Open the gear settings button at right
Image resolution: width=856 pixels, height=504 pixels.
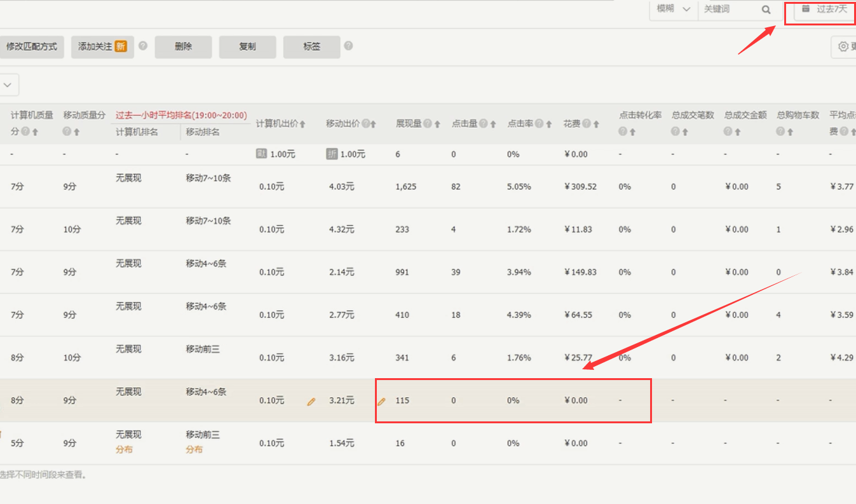tap(844, 46)
